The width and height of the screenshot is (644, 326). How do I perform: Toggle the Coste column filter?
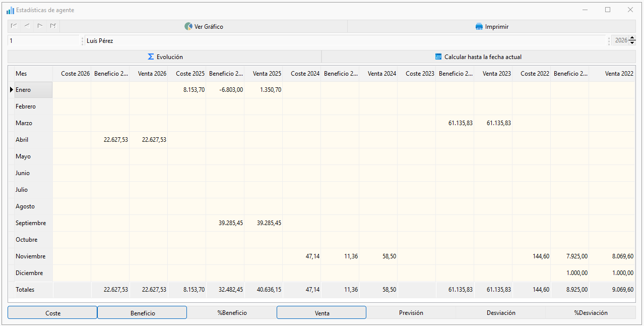(52, 313)
